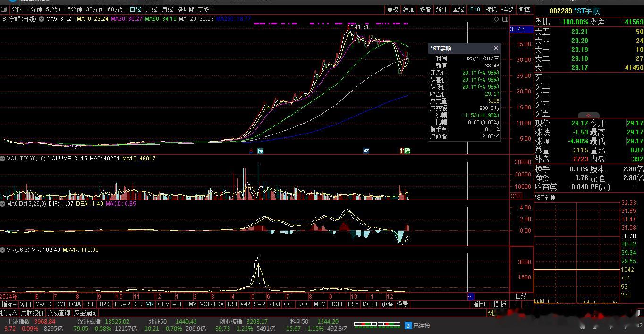Click the 跌 marker icon on chart
The width and height of the screenshot is (644, 334).
click(407, 151)
